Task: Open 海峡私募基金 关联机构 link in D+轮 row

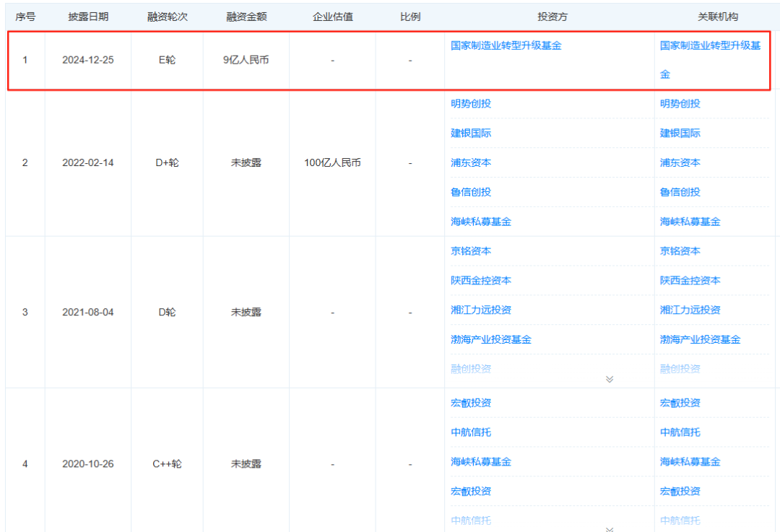Action: point(690,222)
